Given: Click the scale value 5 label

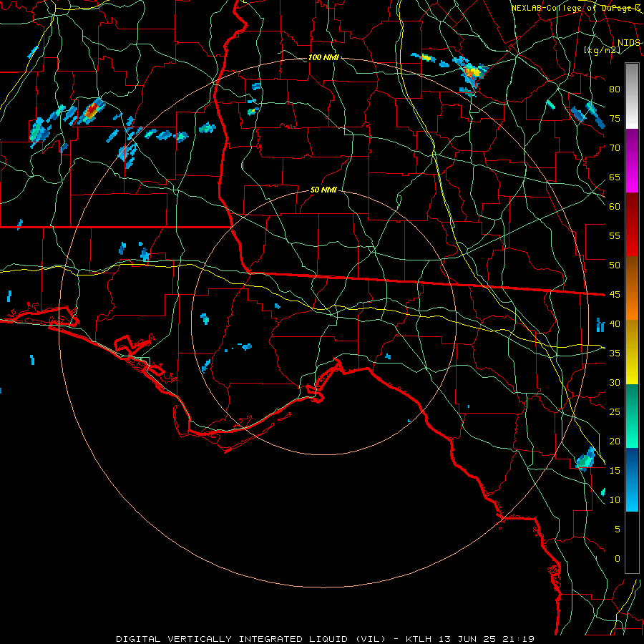Looking at the screenshot, I should pos(618,529).
